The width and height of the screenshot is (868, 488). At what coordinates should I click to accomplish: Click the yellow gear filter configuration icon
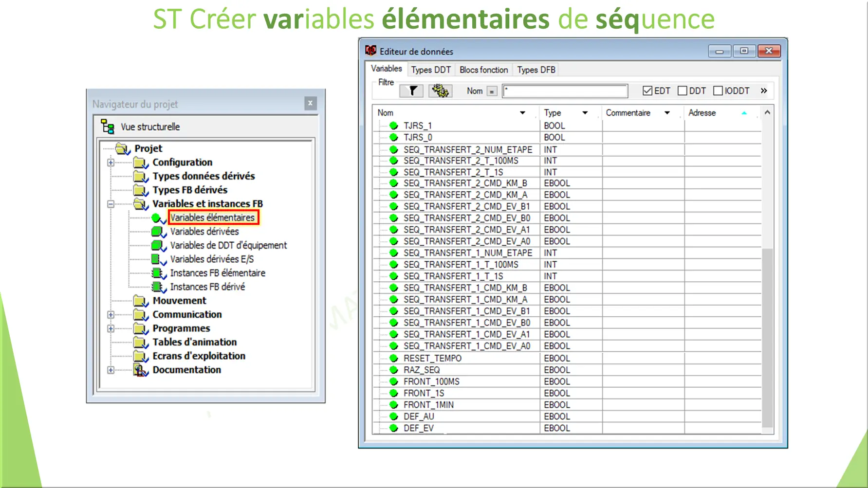click(440, 90)
